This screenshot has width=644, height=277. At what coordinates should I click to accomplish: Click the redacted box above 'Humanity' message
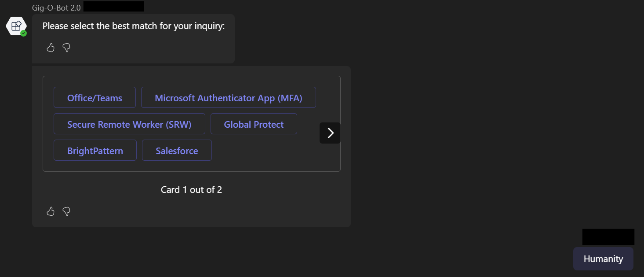click(x=608, y=237)
